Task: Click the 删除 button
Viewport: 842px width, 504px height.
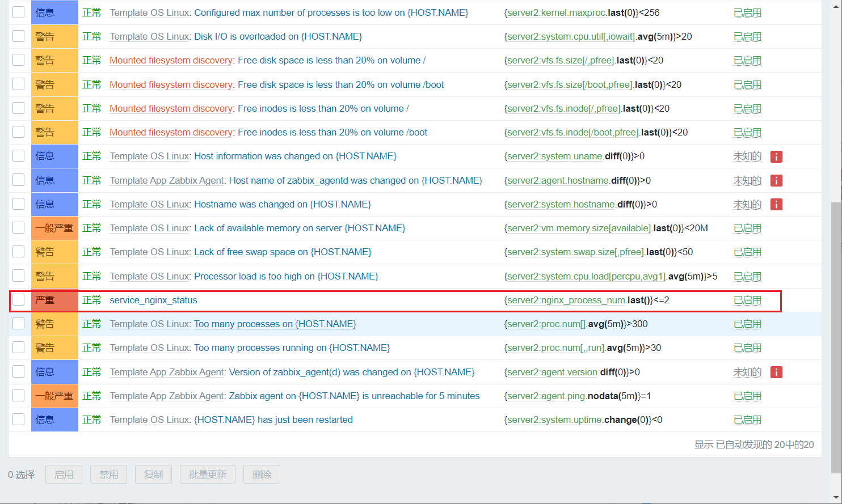Action: pos(262,475)
